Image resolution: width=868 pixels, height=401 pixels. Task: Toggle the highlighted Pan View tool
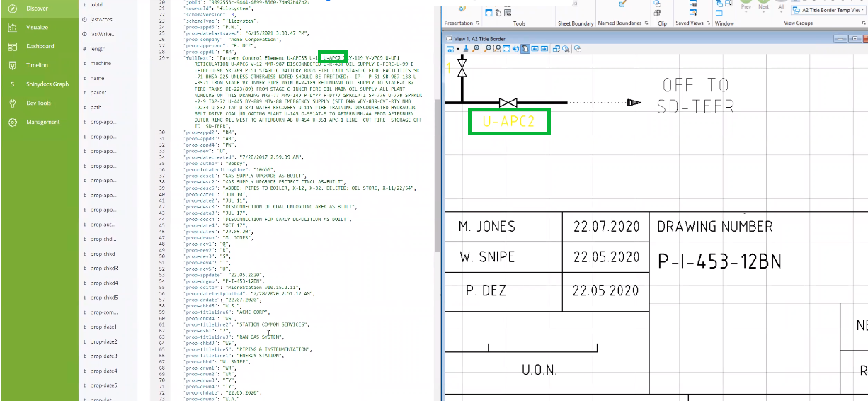pos(525,49)
